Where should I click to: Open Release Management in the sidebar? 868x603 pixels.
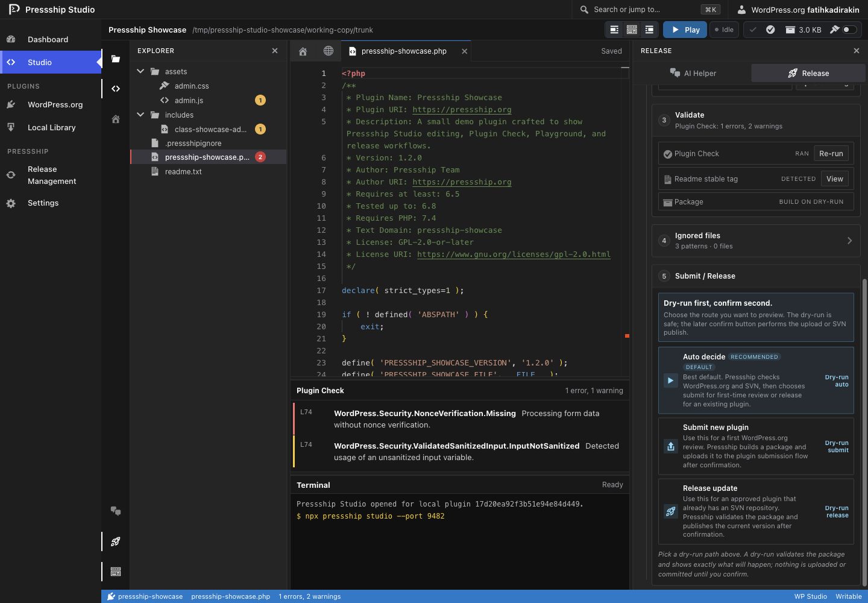tap(51, 175)
